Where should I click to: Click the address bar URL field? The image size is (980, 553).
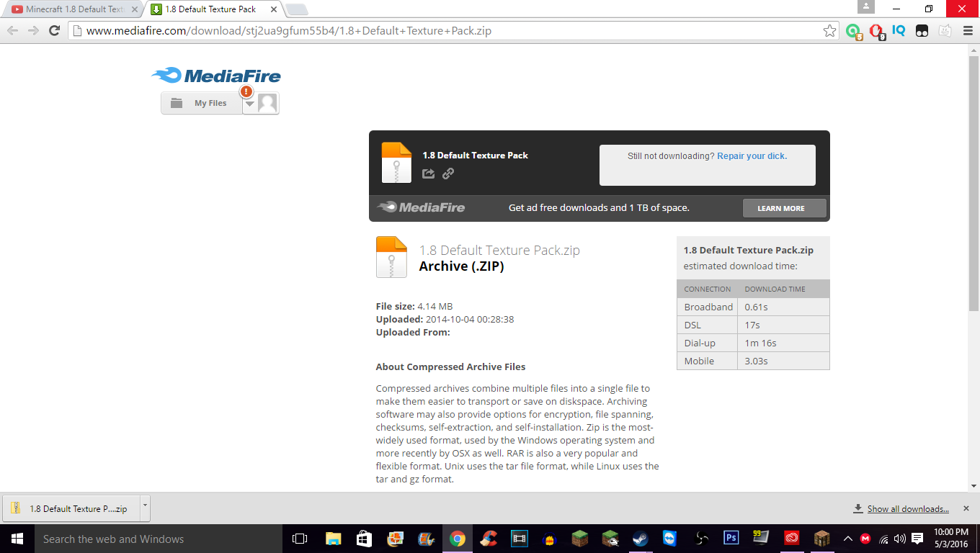[454, 31]
